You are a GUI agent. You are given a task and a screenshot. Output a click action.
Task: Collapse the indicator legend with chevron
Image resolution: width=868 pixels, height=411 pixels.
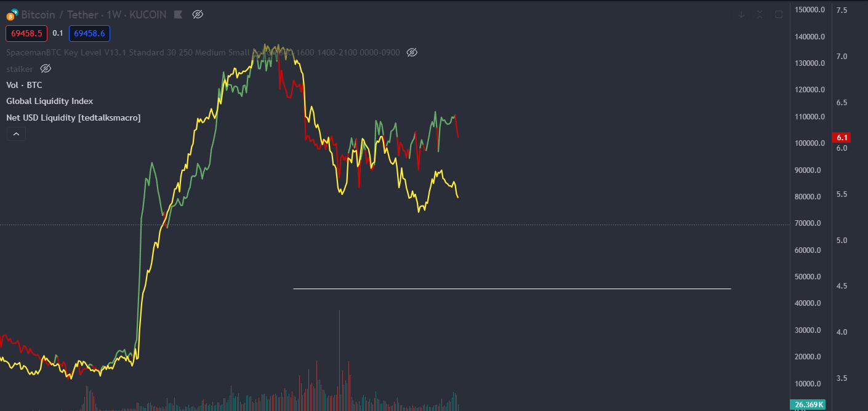[x=16, y=134]
